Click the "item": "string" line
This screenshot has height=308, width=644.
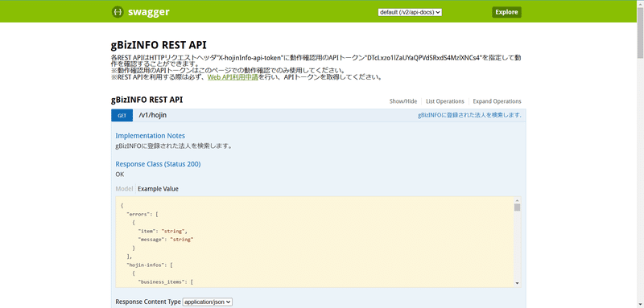coord(163,231)
